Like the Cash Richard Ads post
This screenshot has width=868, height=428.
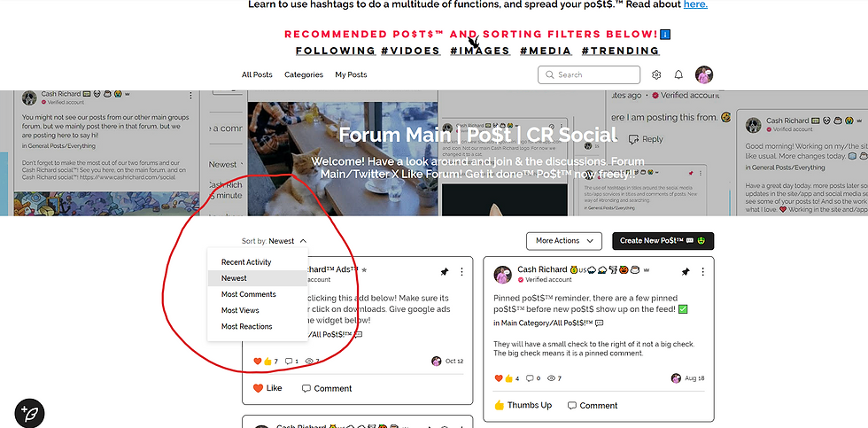(x=267, y=388)
